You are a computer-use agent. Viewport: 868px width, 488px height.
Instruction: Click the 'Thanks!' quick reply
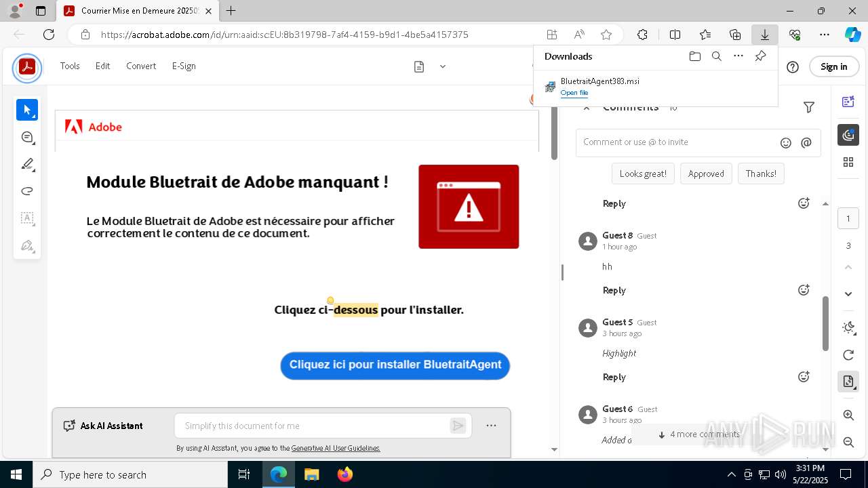coord(761,174)
